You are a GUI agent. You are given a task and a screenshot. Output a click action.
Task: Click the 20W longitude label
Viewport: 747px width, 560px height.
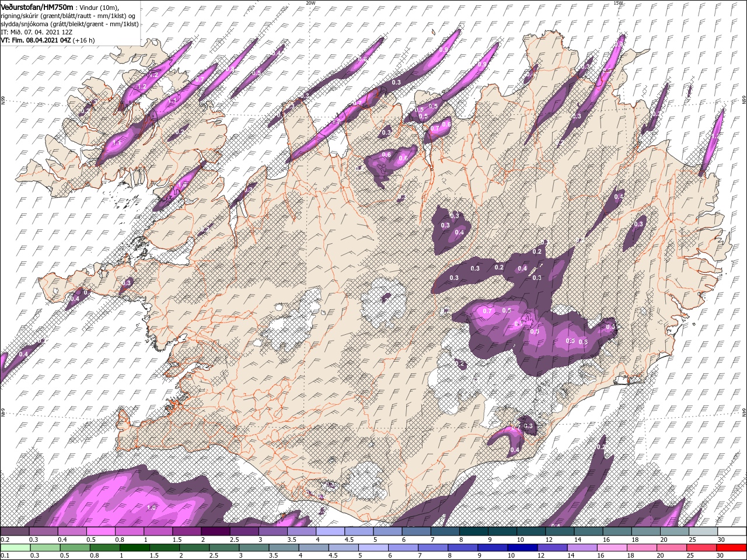[310, 3]
